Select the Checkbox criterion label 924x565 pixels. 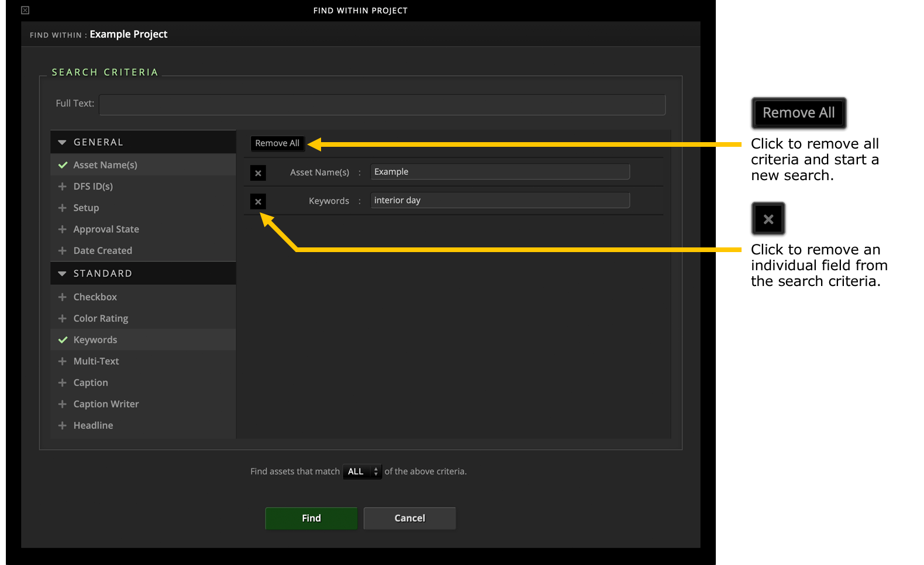[x=95, y=297]
